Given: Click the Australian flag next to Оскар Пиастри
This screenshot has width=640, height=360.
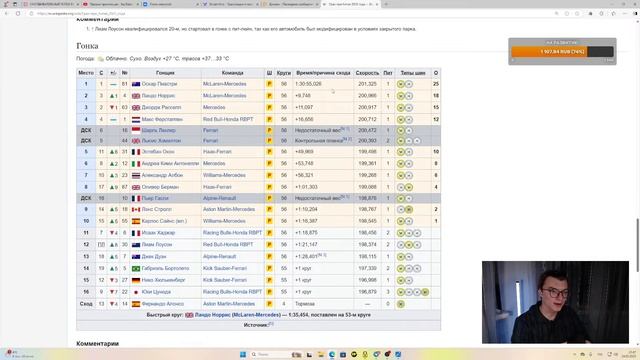Looking at the screenshot, I should (x=136, y=84).
